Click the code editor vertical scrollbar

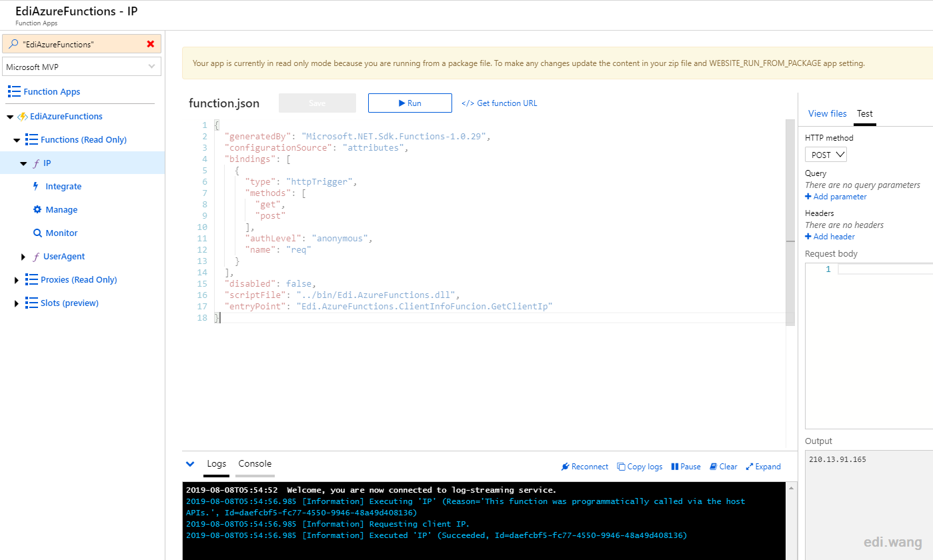click(790, 223)
